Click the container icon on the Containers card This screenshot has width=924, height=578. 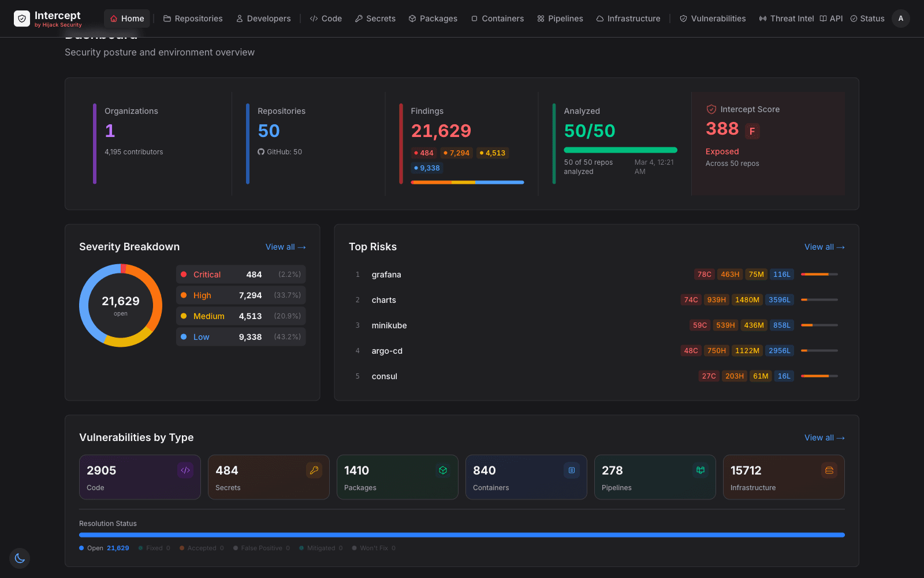(x=572, y=470)
